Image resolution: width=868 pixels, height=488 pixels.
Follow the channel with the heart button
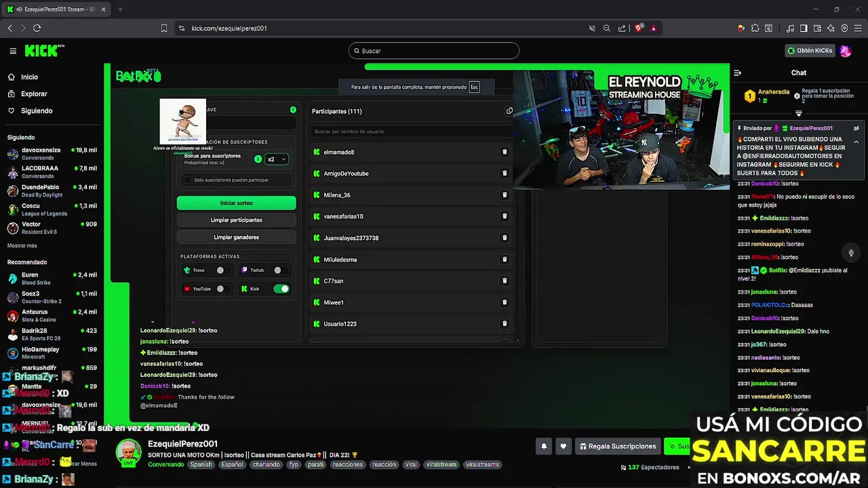coord(563,446)
